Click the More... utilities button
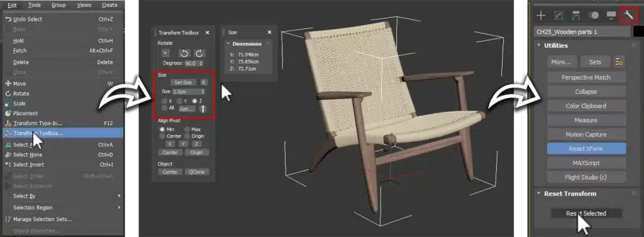This screenshot has height=237, width=644. pos(562,62)
